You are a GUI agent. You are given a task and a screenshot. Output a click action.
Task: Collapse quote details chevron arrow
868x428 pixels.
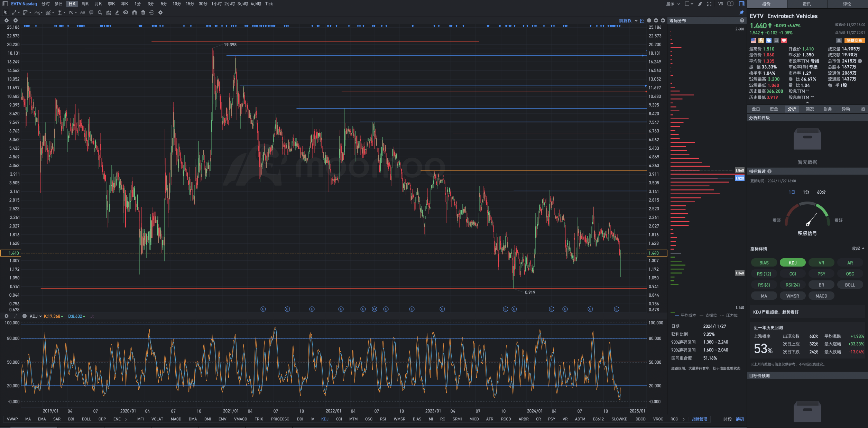pyautogui.click(x=808, y=103)
